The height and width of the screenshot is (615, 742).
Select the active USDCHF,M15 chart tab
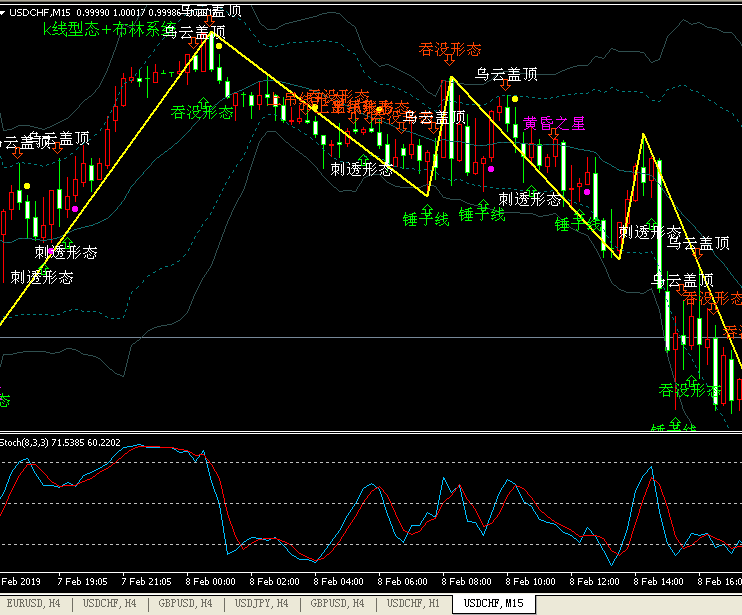click(494, 604)
